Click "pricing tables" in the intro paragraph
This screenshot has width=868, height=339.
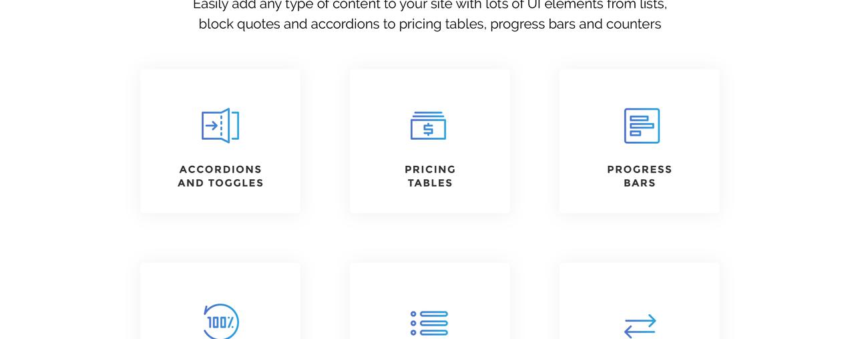click(442, 25)
